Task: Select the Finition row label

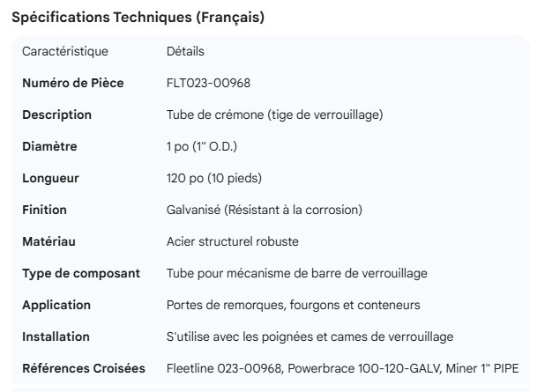Action: (44, 210)
